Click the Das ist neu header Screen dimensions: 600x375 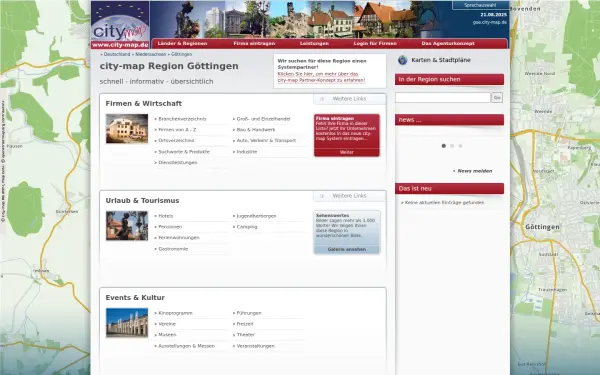point(449,188)
